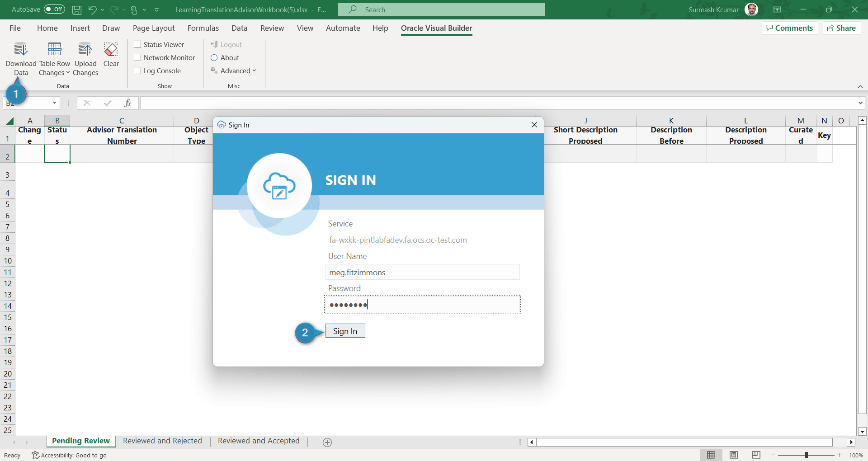Click the About info item
Image resolution: width=868 pixels, height=461 pixels.
pos(225,57)
